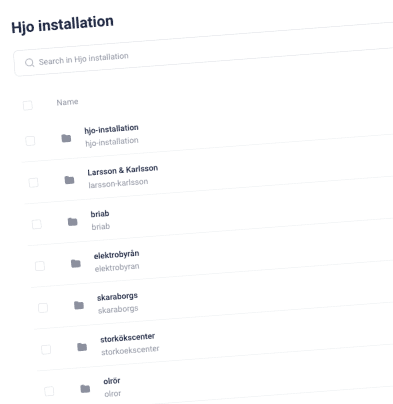Click the grey storkoekscenter slug text
Viewport: 393px width, 404px height.
tap(130, 351)
